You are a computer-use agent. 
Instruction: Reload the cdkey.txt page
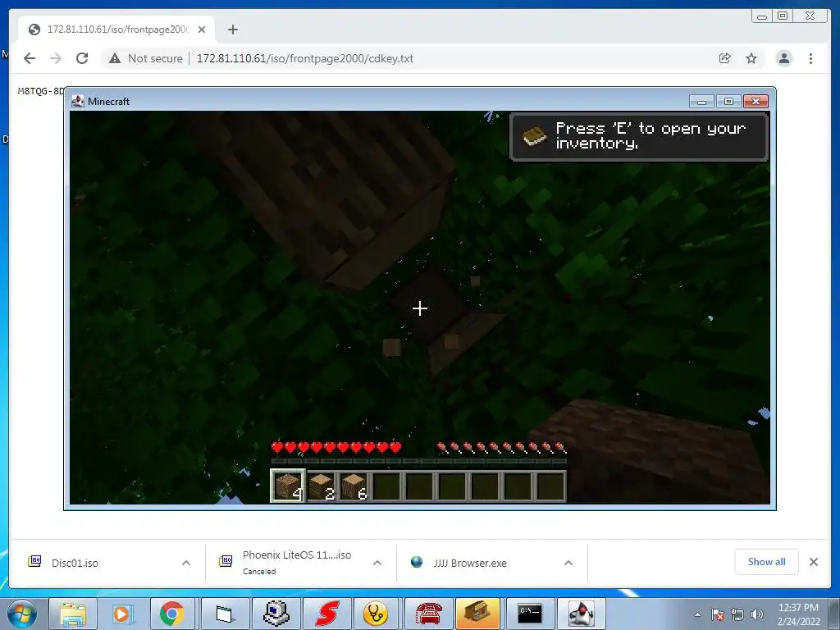(x=82, y=58)
